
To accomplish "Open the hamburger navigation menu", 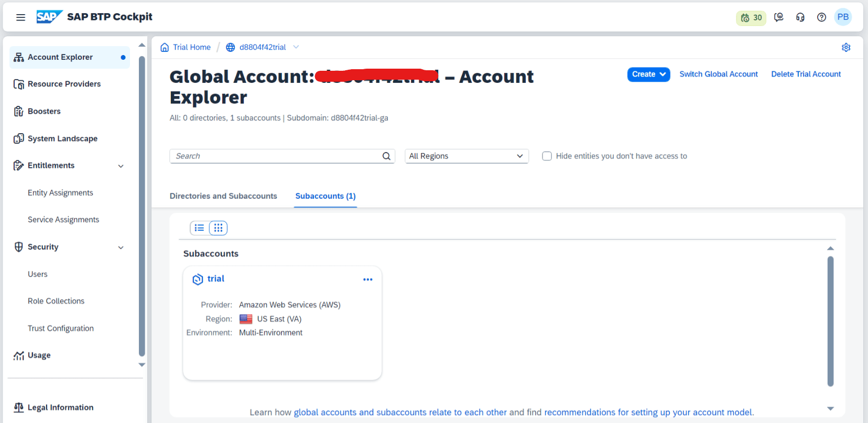I will click(x=20, y=17).
